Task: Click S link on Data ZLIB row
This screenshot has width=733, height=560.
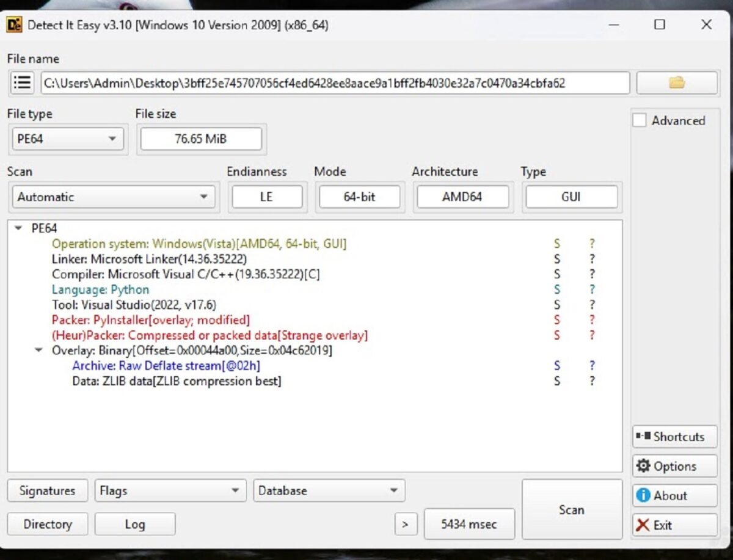Action: point(557,381)
